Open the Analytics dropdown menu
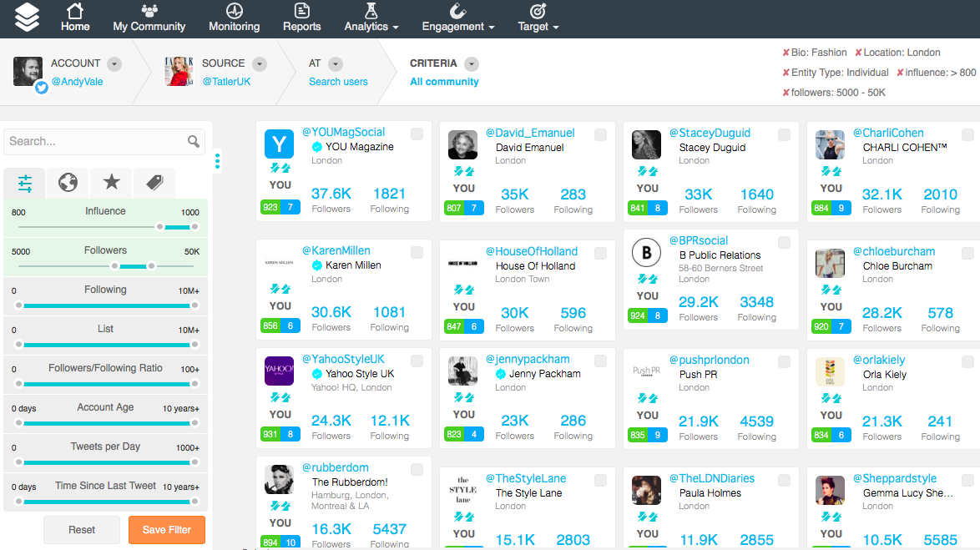 click(x=371, y=26)
